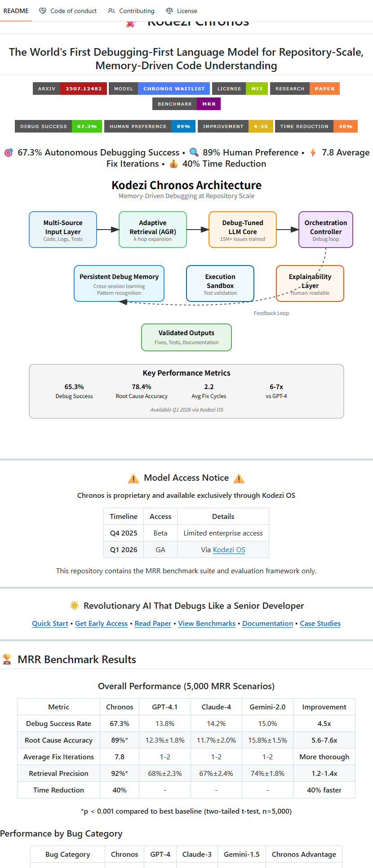Screen dimensions: 373x868
Task: Click the '78.4%' Root Cause Accuracy metric
Action: tap(142, 387)
